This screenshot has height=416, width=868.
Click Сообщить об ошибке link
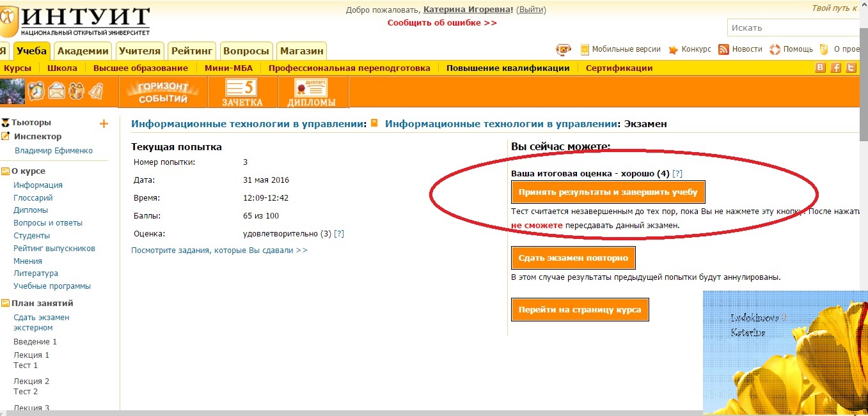(442, 23)
